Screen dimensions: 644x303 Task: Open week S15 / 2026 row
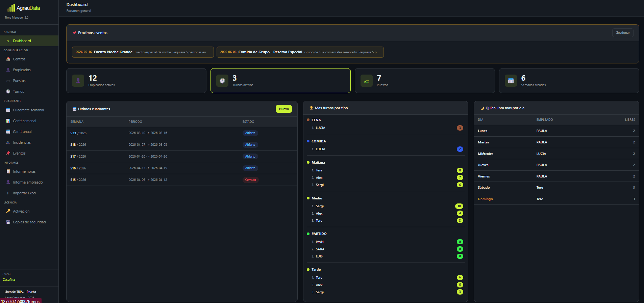182,180
